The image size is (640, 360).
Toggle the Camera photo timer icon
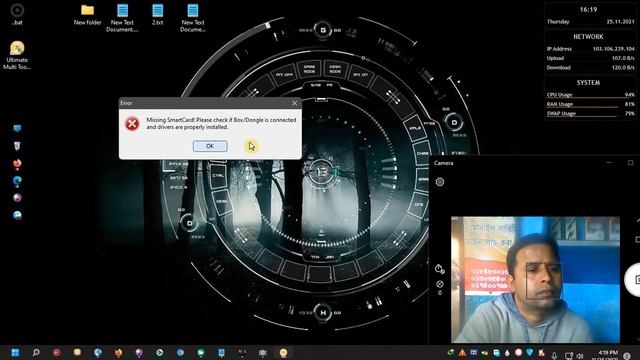pyautogui.click(x=440, y=269)
